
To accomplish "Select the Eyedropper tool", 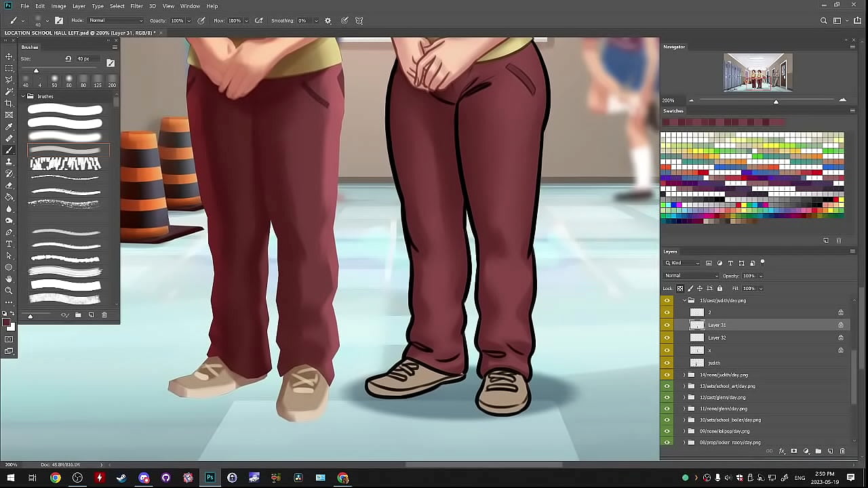I will [9, 127].
